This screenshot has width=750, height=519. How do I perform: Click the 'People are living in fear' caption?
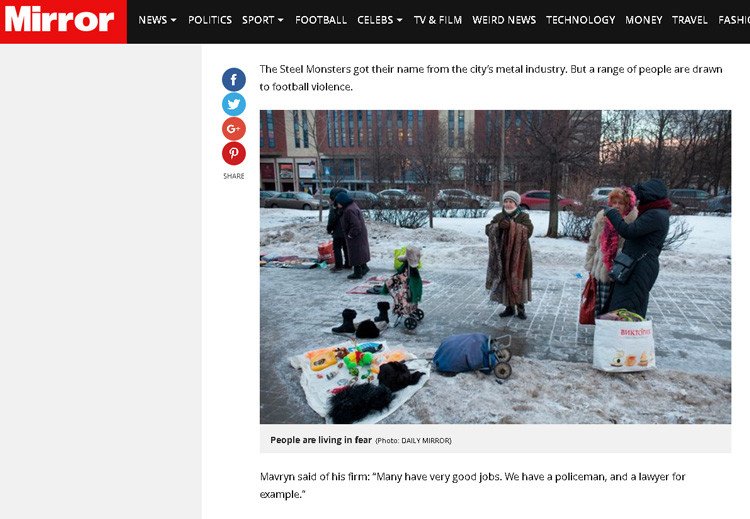coord(321,440)
